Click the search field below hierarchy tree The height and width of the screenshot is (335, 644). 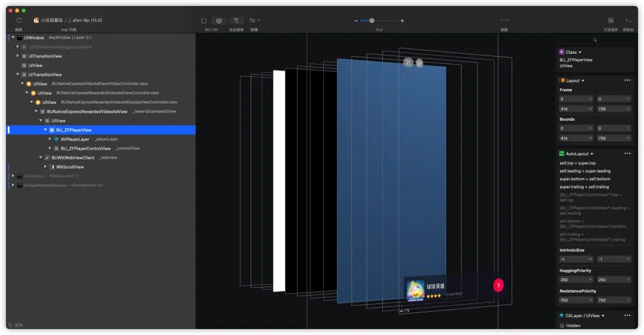[101, 325]
